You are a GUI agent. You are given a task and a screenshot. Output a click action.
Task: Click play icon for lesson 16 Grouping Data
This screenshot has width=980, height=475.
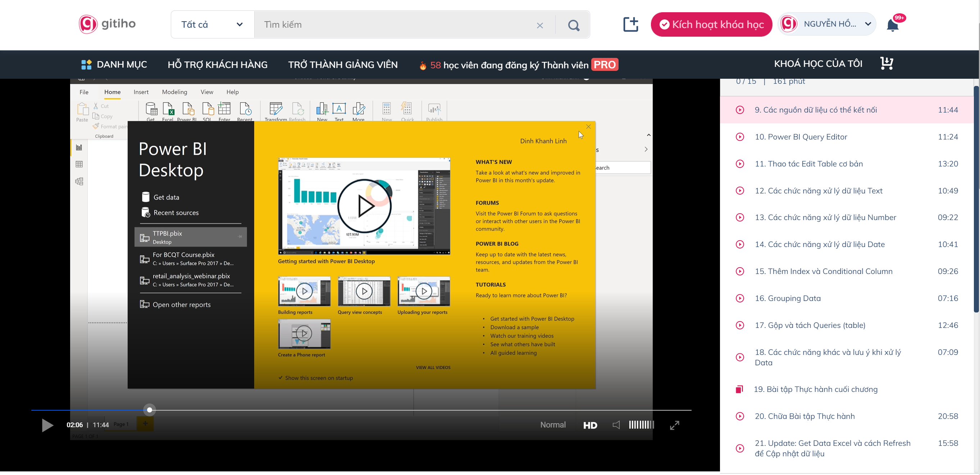pos(739,298)
